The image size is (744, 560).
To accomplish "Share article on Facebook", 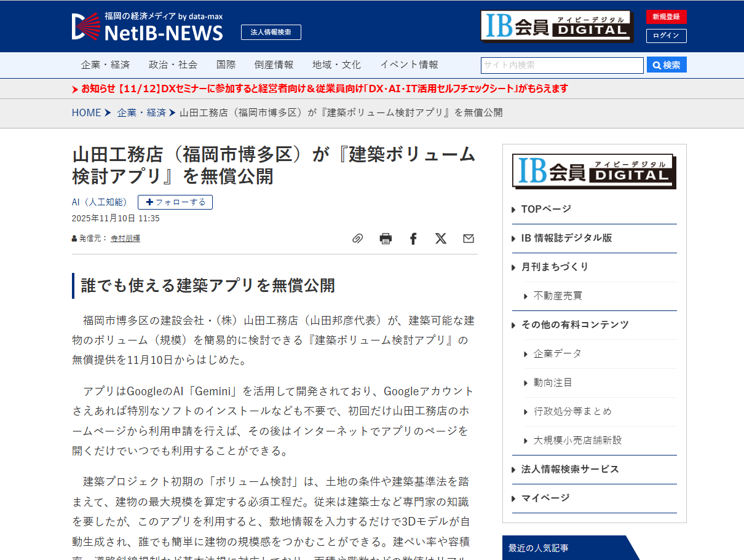I will tap(413, 239).
